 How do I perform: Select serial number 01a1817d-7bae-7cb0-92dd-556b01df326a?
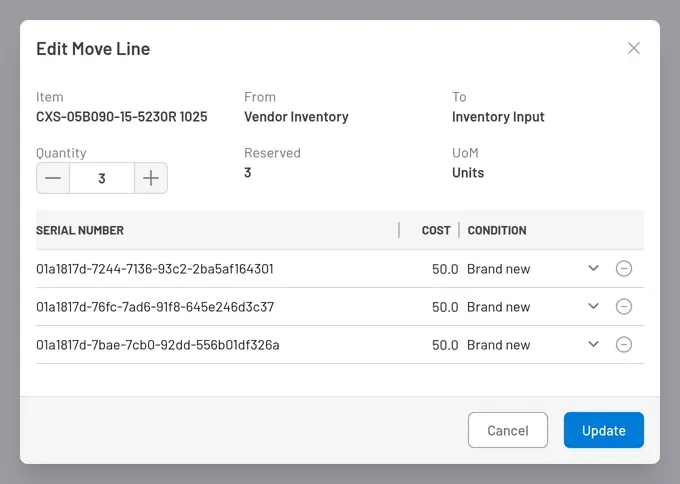tap(158, 345)
